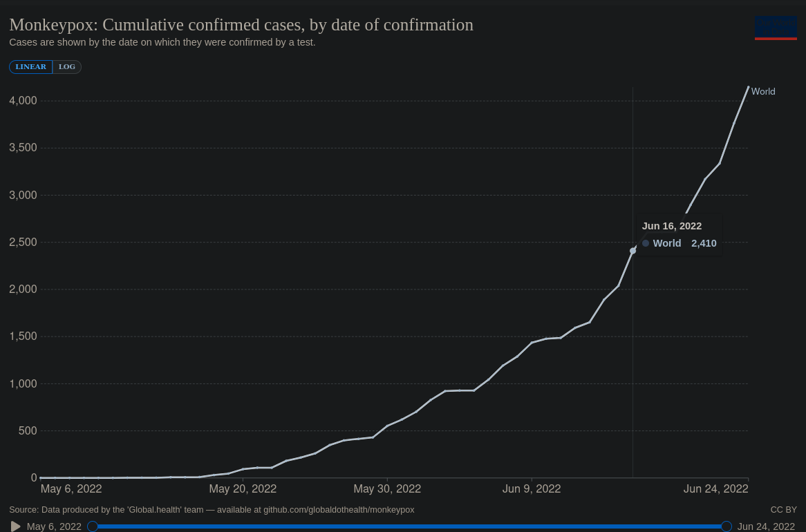Click the chart title about Monkeypox cases
The width and height of the screenshot is (806, 532).
point(241,25)
